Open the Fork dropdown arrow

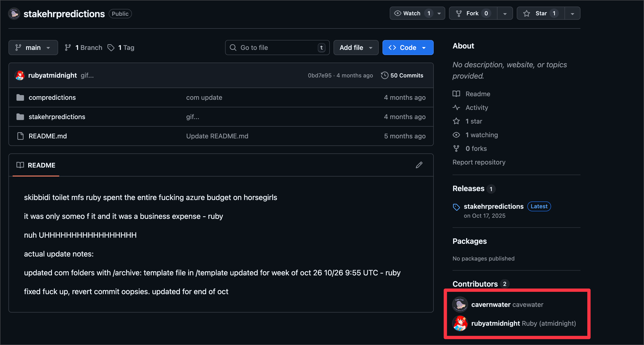click(505, 13)
